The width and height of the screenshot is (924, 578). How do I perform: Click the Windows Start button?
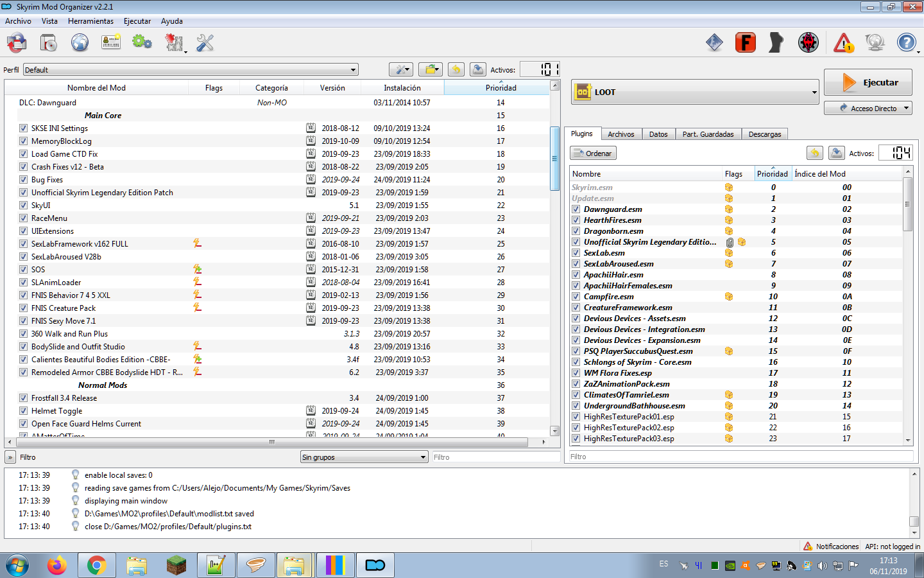(17, 565)
